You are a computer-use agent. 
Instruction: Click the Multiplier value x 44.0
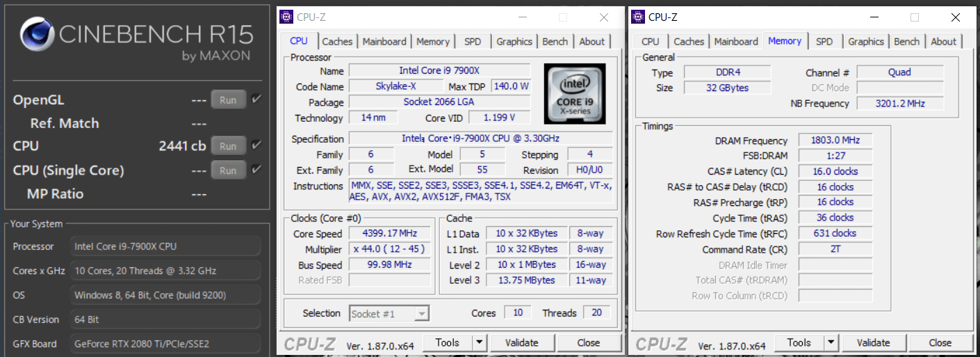pyautogui.click(x=389, y=249)
